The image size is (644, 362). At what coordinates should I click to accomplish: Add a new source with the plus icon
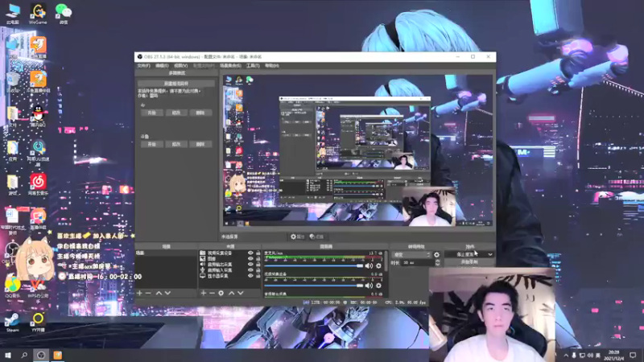pos(204,293)
